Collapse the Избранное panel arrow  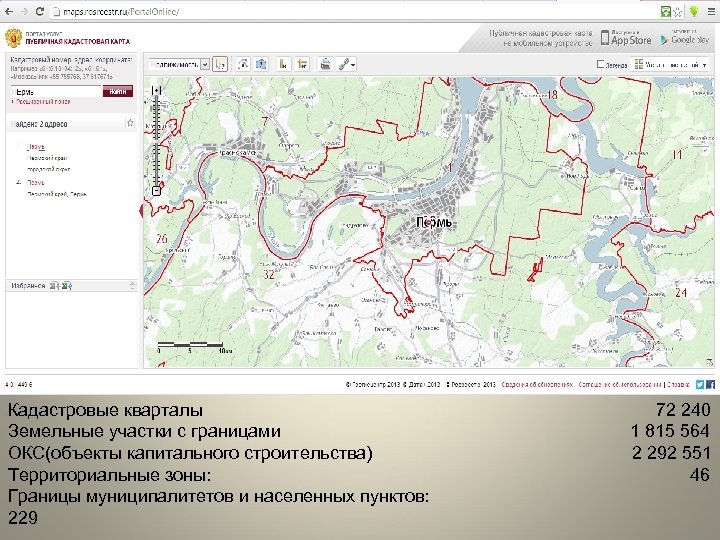(132, 286)
